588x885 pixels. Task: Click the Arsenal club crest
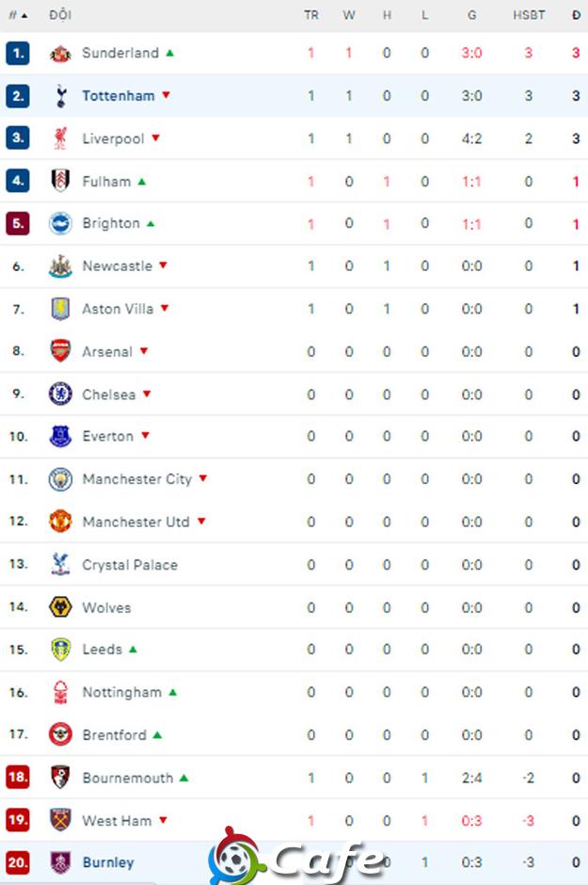click(x=60, y=351)
